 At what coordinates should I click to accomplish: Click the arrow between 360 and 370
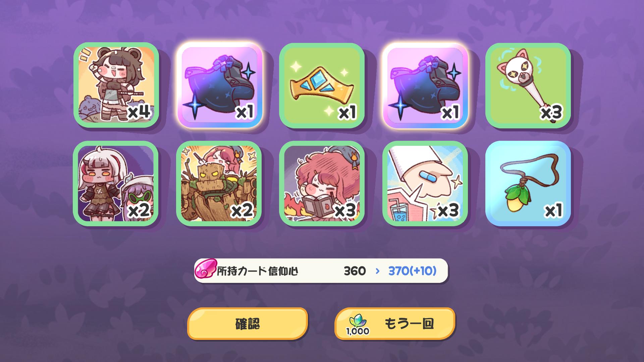tap(377, 271)
